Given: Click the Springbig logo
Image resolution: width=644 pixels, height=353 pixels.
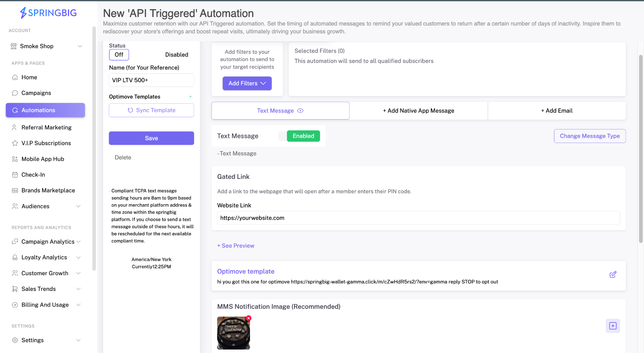Looking at the screenshot, I should pyautogui.click(x=48, y=13).
